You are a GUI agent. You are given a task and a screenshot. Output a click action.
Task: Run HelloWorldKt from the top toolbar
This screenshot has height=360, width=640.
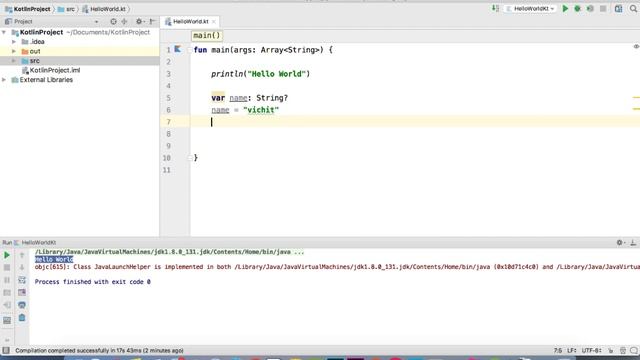(565, 9)
